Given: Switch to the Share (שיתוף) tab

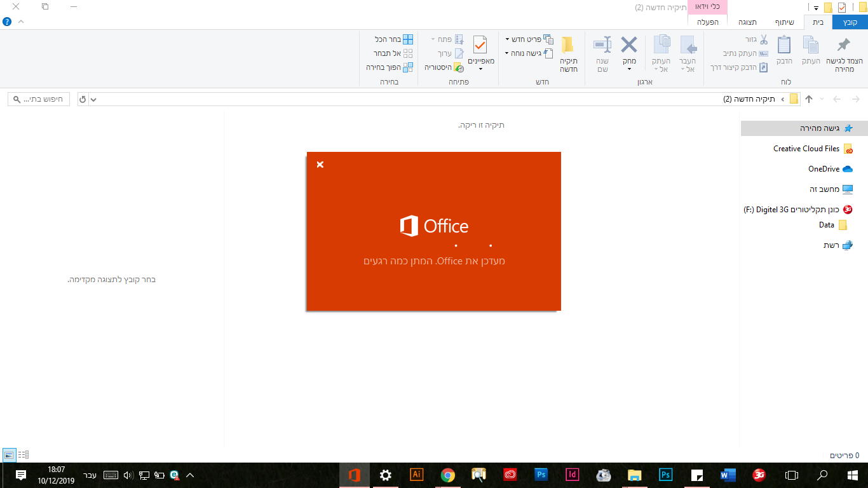Looking at the screenshot, I should 784,22.
